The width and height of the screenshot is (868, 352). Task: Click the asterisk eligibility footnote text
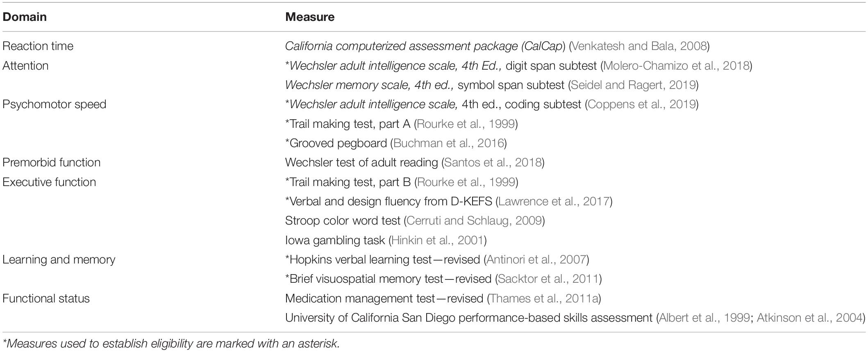(171, 343)
